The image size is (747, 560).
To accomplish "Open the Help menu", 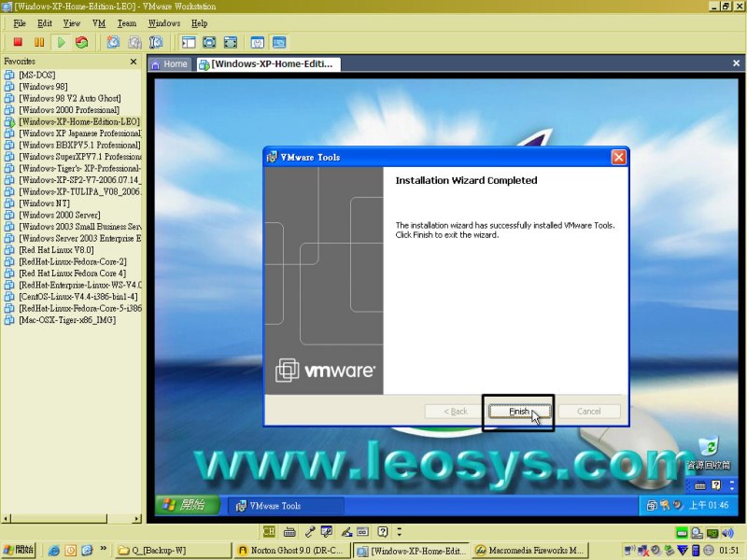I will coord(199,23).
